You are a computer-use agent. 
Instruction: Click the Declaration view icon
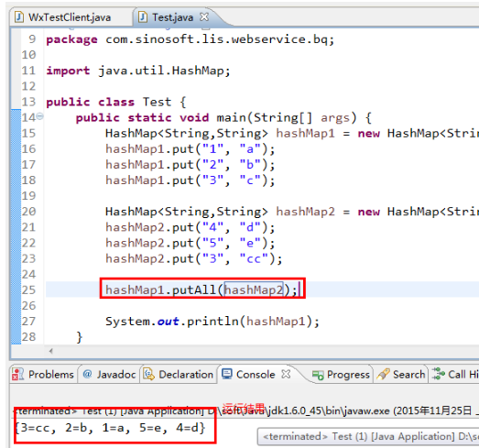pyautogui.click(x=149, y=374)
